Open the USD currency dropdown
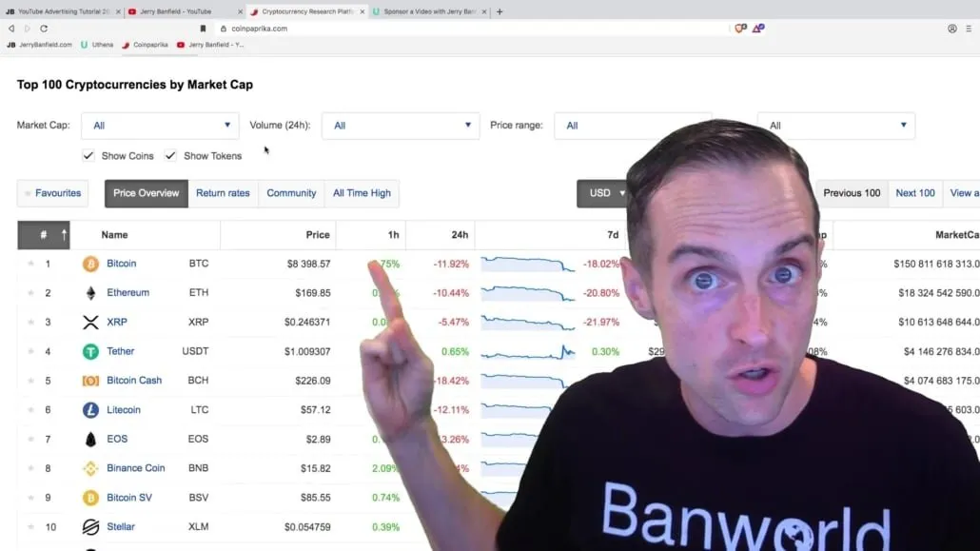 pyautogui.click(x=604, y=193)
